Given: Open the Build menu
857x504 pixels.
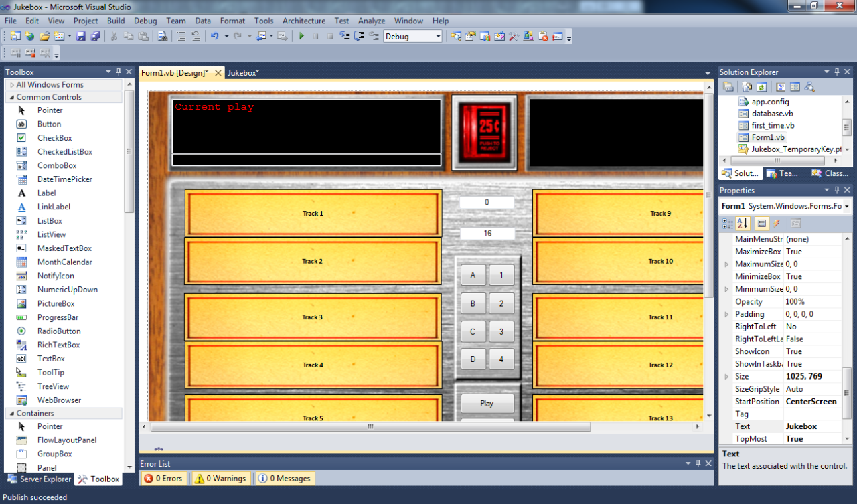Looking at the screenshot, I should point(116,21).
